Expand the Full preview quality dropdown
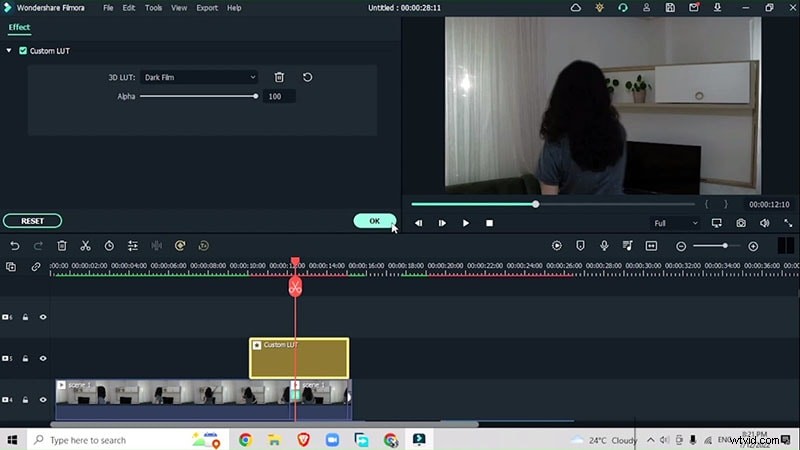The image size is (800, 450). pyautogui.click(x=674, y=223)
